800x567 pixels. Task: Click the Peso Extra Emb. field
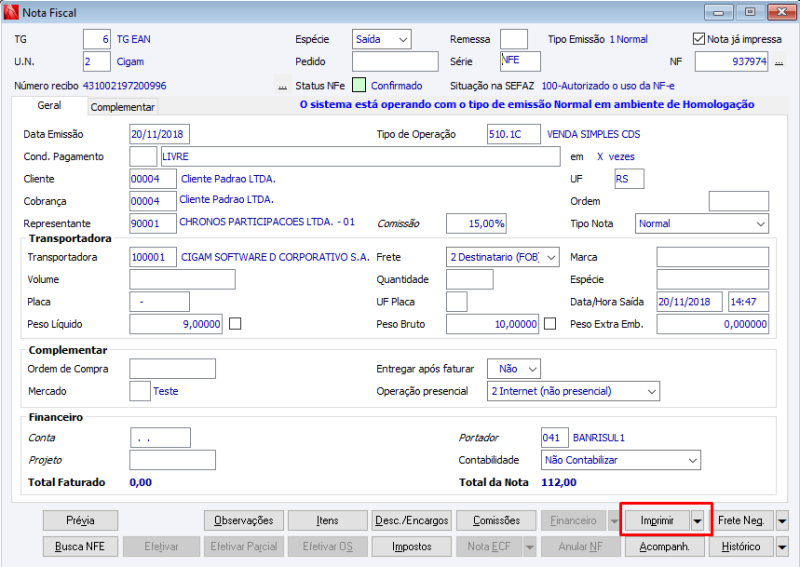712,324
